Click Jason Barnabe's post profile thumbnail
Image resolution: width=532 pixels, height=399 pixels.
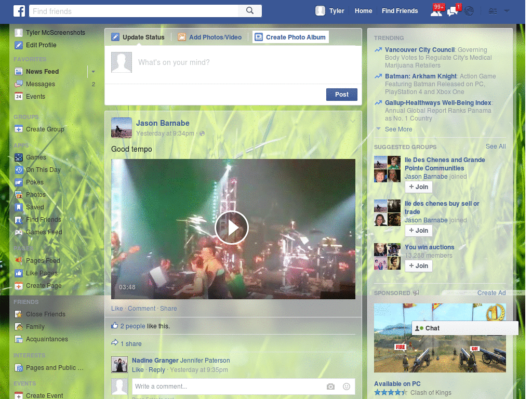122,128
